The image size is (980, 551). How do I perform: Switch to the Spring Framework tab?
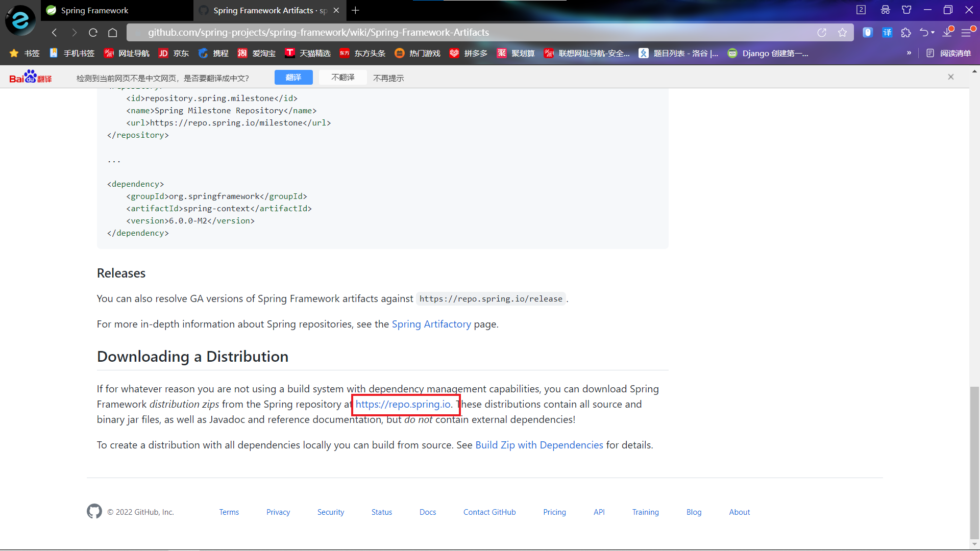point(117,10)
